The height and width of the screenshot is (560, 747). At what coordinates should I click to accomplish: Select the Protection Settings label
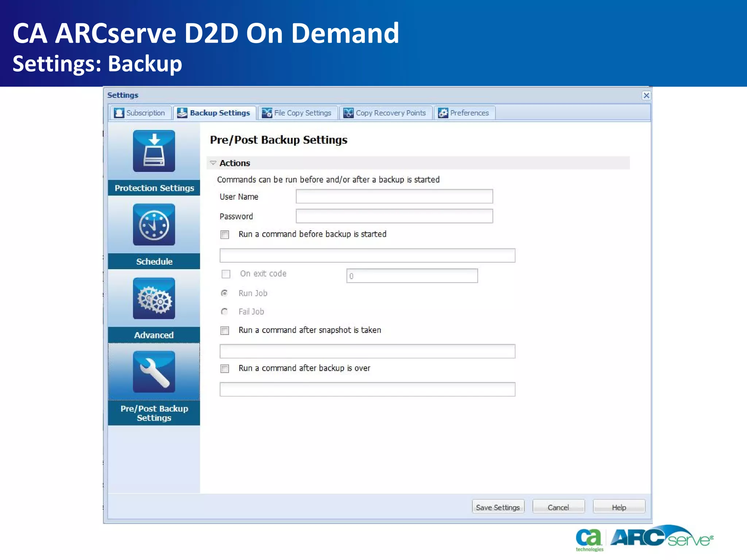(154, 188)
